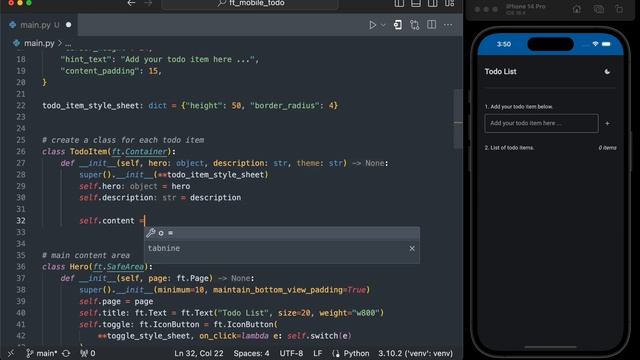Viewport: 640px width, 360px height.
Task: Click the home indicator bar on the iPhone
Action: pos(550,347)
